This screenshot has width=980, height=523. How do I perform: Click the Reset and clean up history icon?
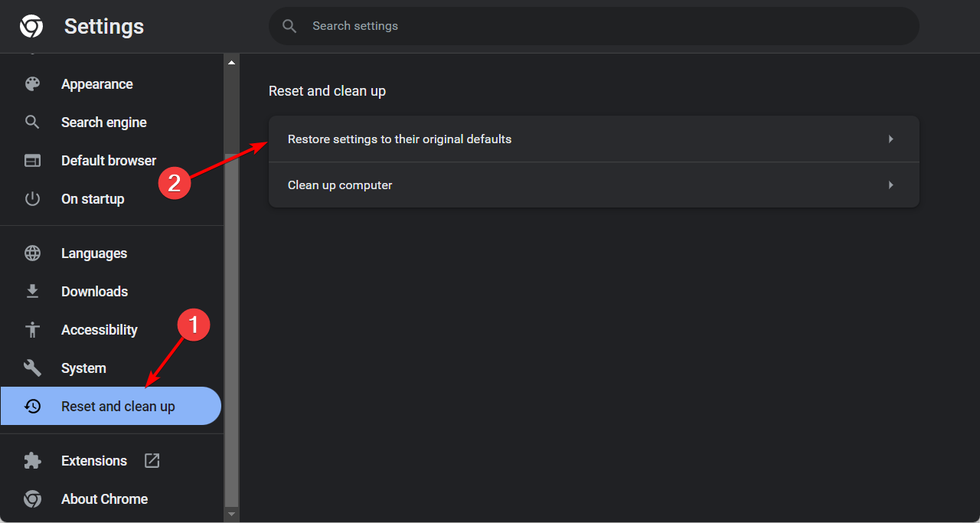coord(32,407)
